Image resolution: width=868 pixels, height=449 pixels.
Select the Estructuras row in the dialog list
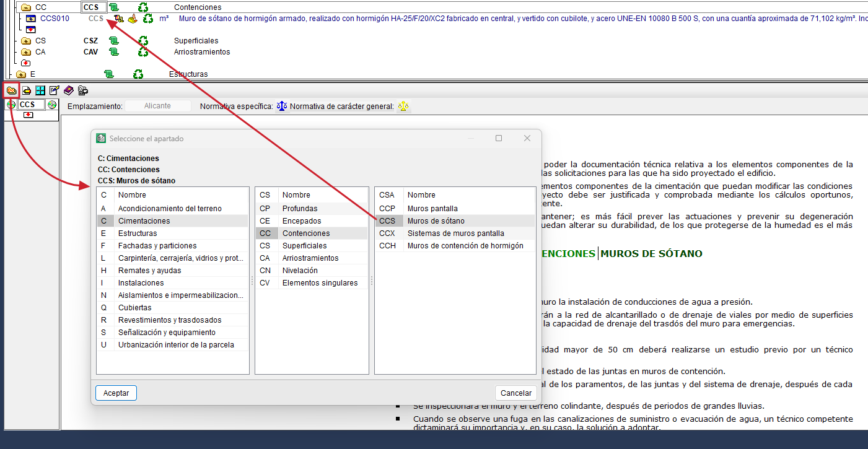coord(173,233)
